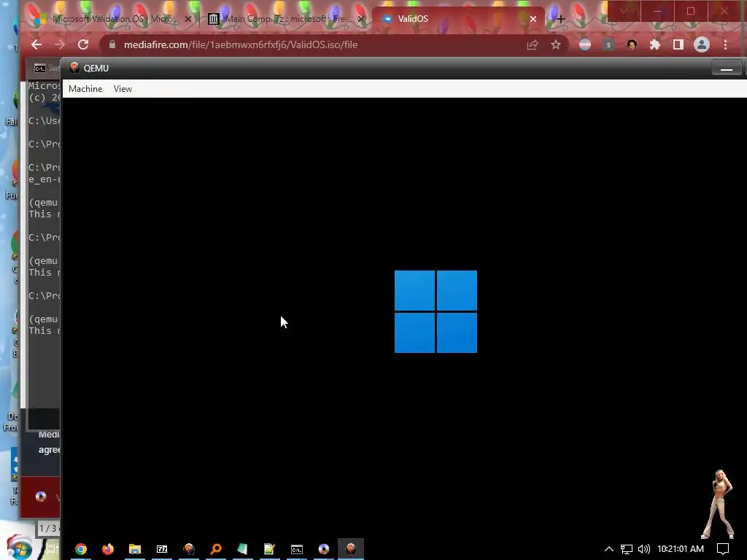Open the Extensions puzzle menu
Screen dimensions: 747x560
click(x=655, y=44)
